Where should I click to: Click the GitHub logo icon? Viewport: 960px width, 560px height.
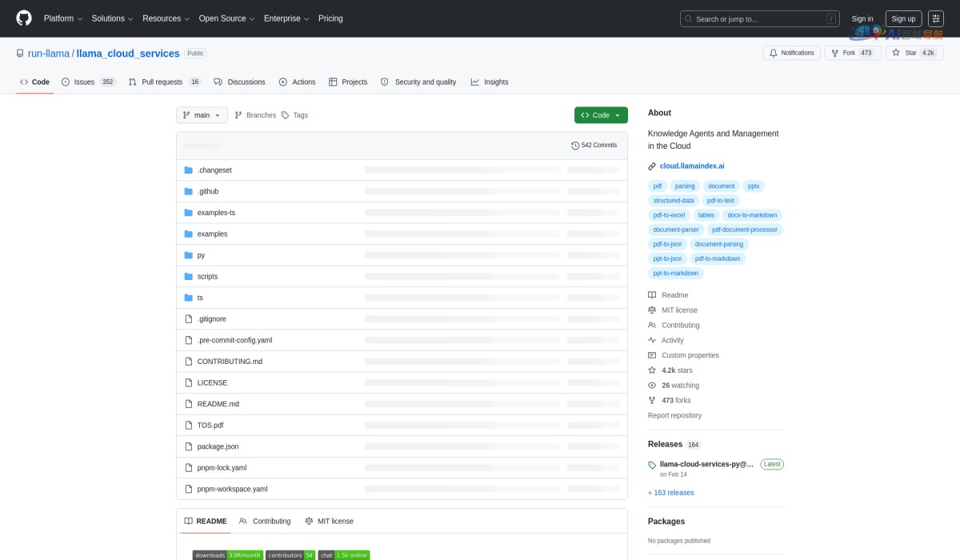[24, 18]
